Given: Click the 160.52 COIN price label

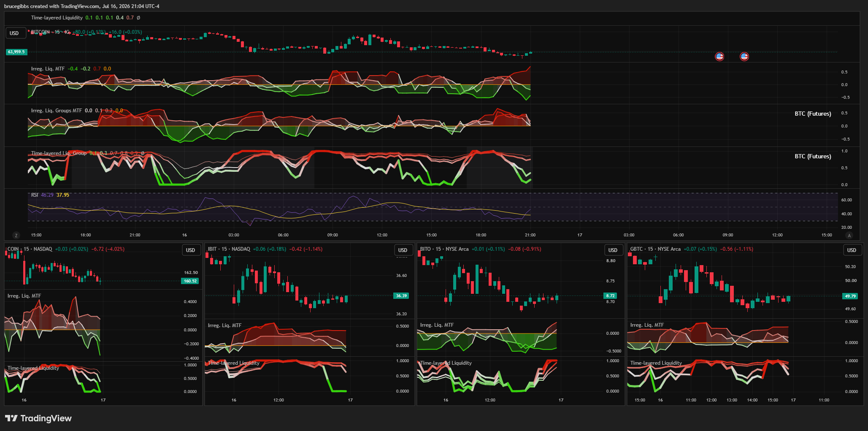Looking at the screenshot, I should [x=190, y=281].
